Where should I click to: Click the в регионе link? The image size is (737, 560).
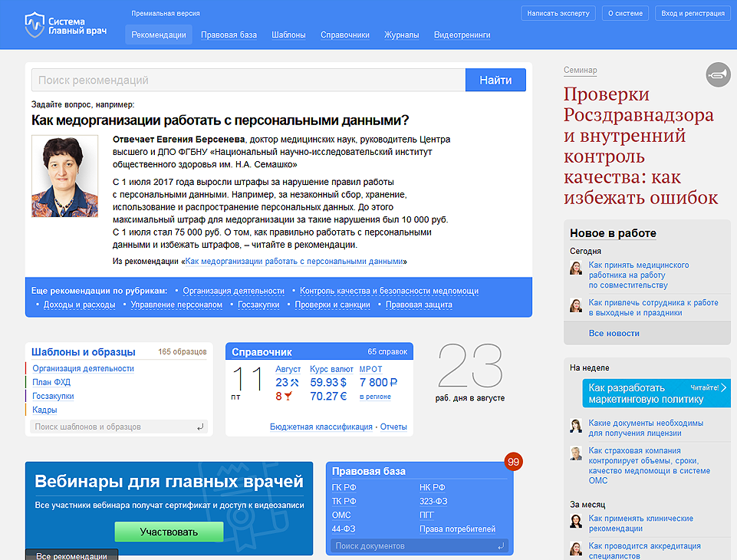(375, 397)
